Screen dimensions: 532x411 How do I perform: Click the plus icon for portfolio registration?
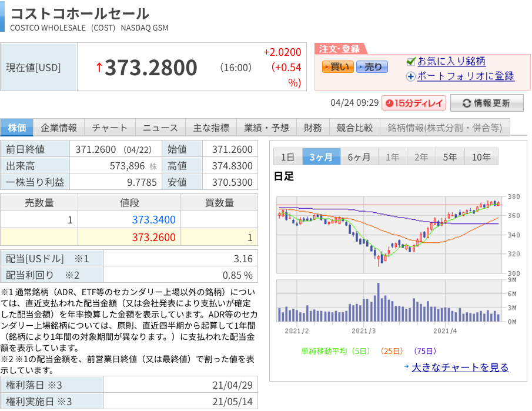click(x=410, y=76)
